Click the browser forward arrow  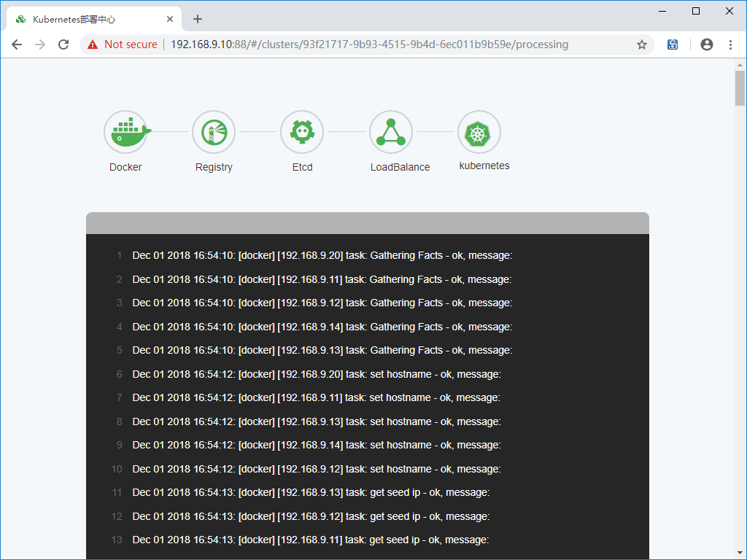click(x=40, y=44)
